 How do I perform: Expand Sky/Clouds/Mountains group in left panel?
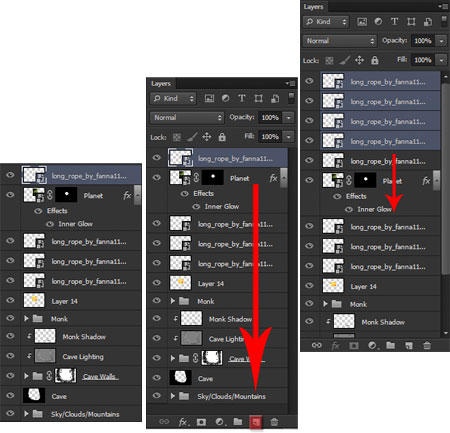click(x=26, y=414)
